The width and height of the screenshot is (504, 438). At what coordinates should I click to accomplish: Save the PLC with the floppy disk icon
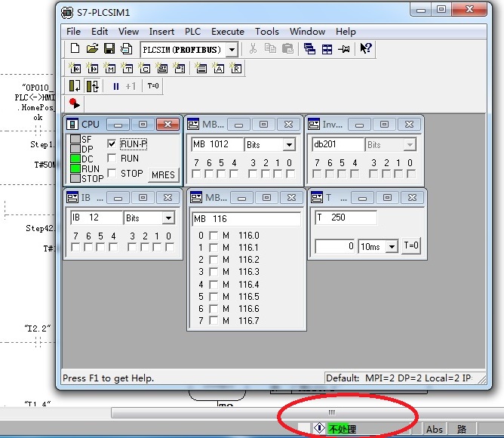[109, 48]
